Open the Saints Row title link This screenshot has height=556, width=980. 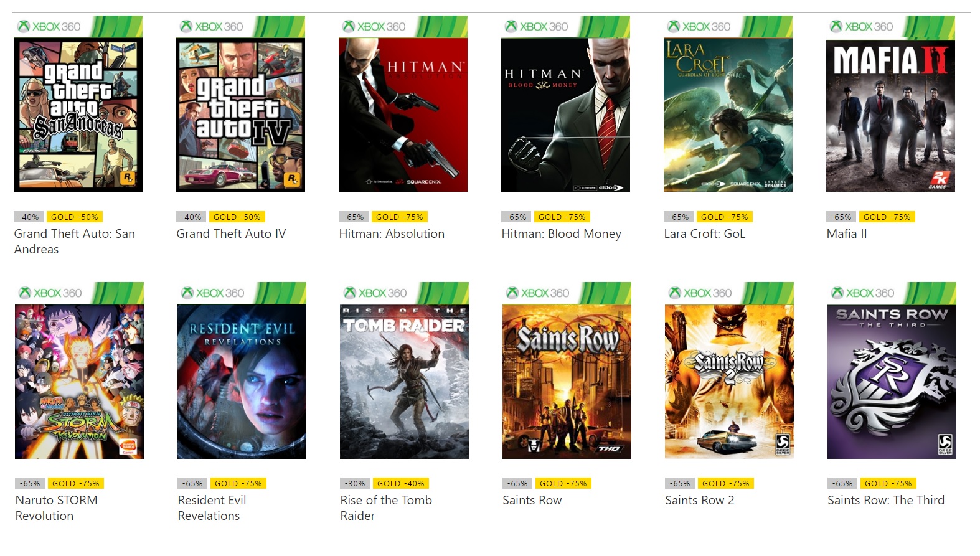click(532, 500)
